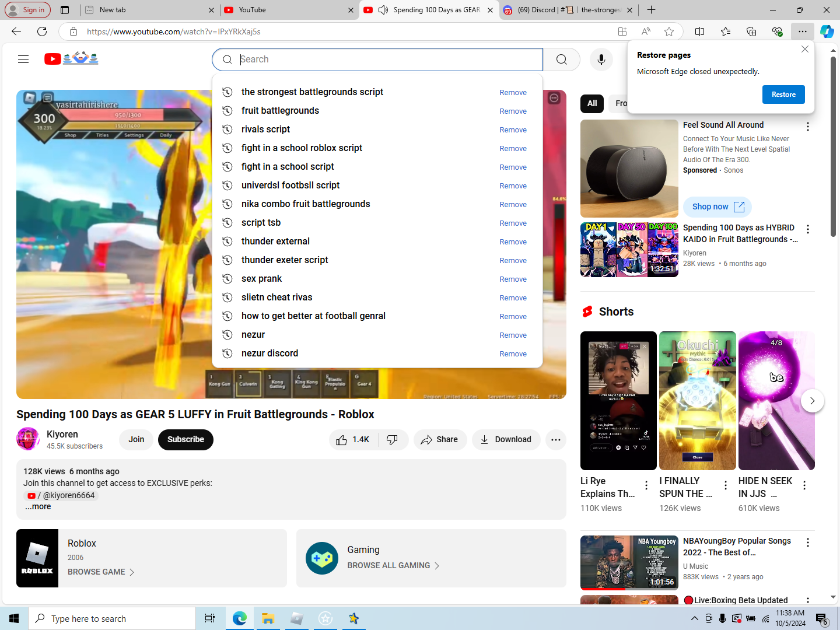The width and height of the screenshot is (840, 630).
Task: Open I FINALLY SPUN THE short thumbnail
Action: coord(698,401)
